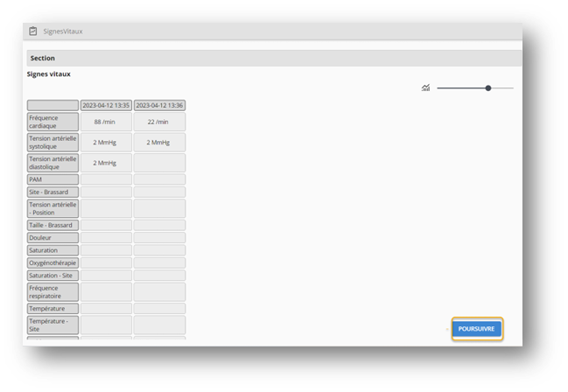The height and width of the screenshot is (392, 568).
Task: Select the 2023-04-12 13:36 column header
Action: (x=159, y=105)
